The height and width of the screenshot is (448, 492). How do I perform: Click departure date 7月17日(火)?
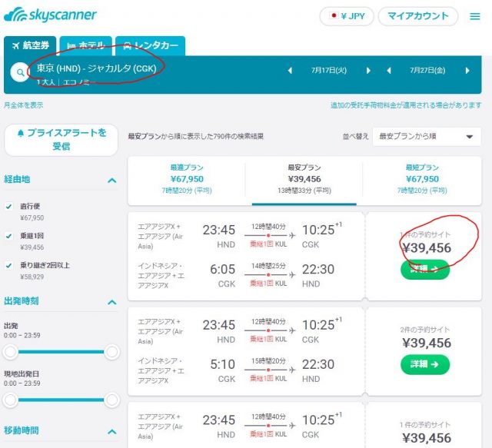tap(329, 70)
